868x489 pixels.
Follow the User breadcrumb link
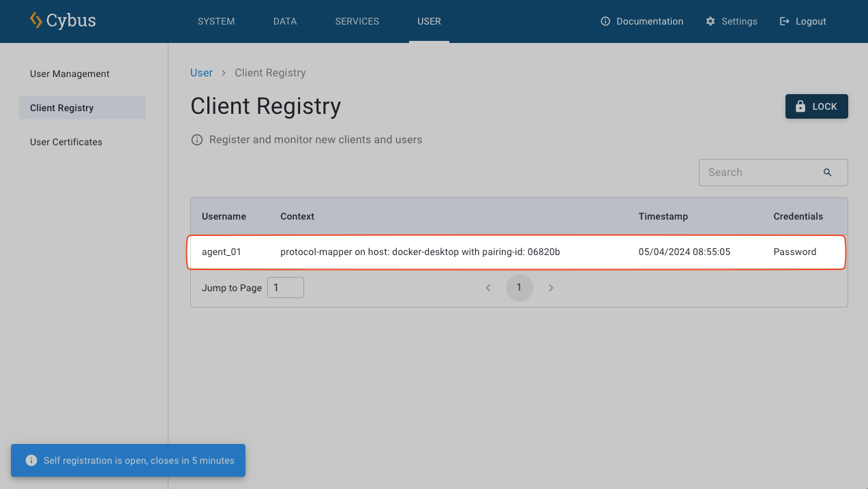(x=201, y=73)
